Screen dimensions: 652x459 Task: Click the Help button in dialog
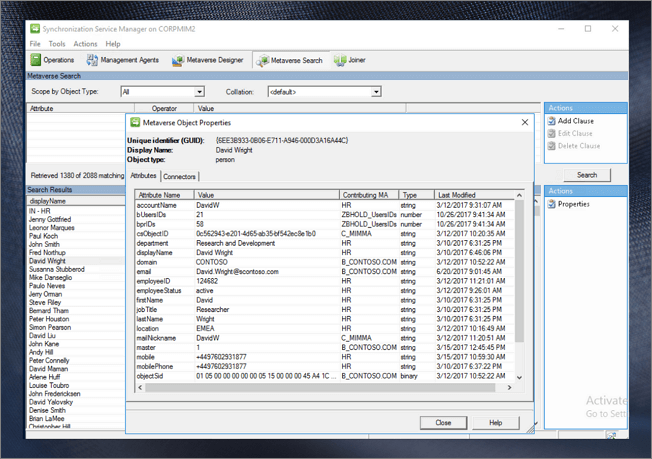tap(496, 423)
